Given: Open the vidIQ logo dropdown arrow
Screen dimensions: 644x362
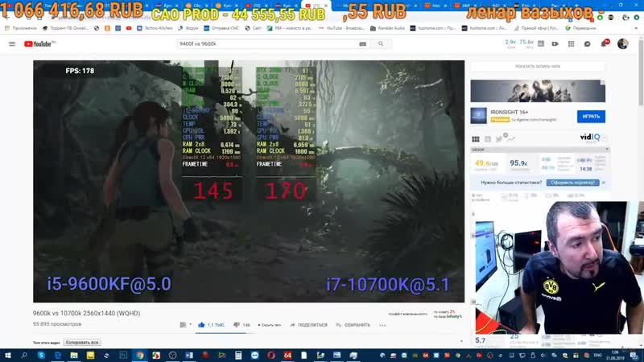Looking at the screenshot, I should click(x=605, y=138).
